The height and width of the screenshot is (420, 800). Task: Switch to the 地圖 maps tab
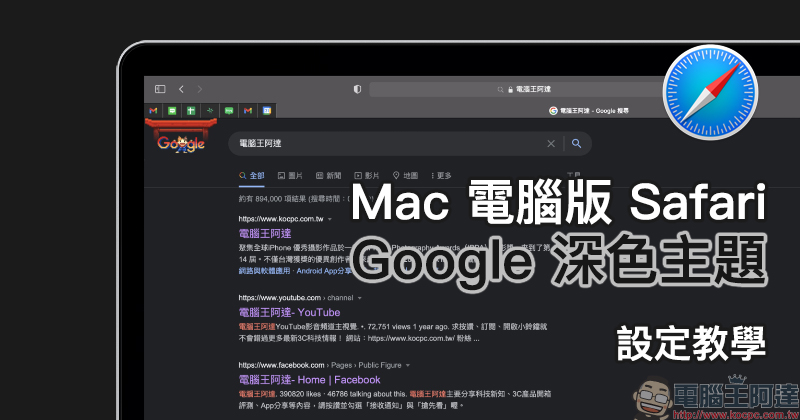[x=405, y=176]
